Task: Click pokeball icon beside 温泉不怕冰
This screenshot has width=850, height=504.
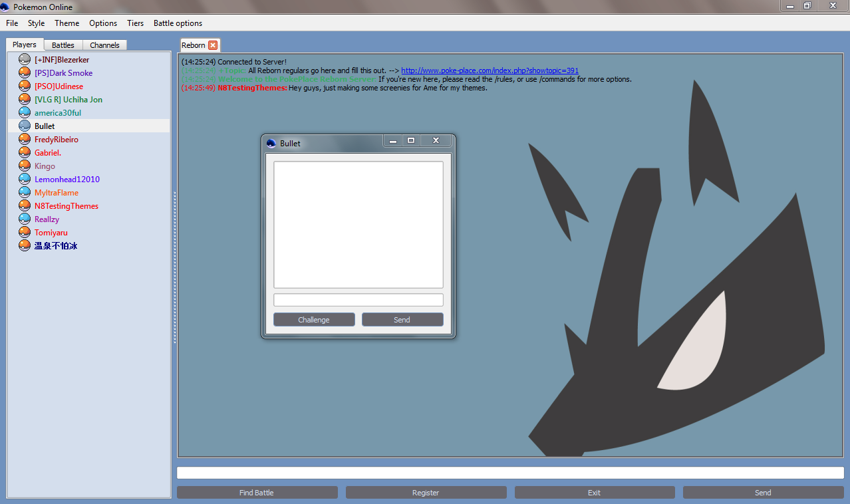Action: [x=25, y=245]
